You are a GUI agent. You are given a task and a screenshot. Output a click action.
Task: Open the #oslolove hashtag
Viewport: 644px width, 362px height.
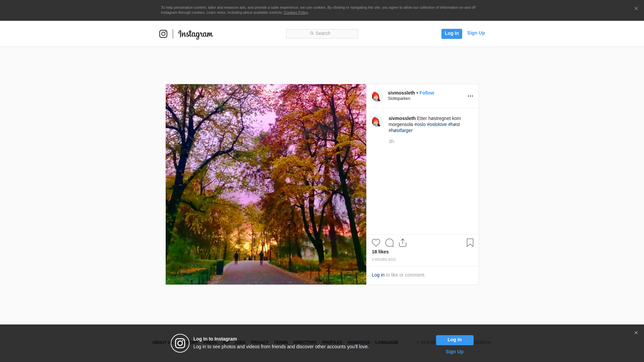(x=436, y=124)
